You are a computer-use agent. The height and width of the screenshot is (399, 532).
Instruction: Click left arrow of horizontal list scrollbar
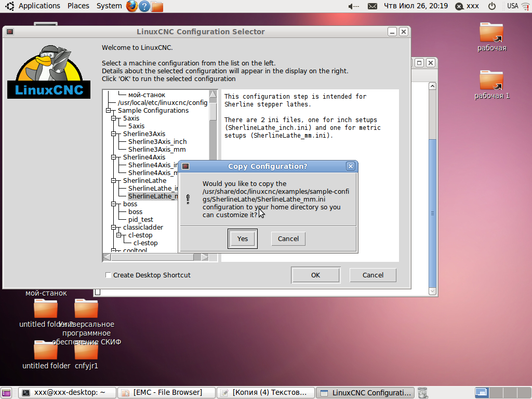point(107,257)
